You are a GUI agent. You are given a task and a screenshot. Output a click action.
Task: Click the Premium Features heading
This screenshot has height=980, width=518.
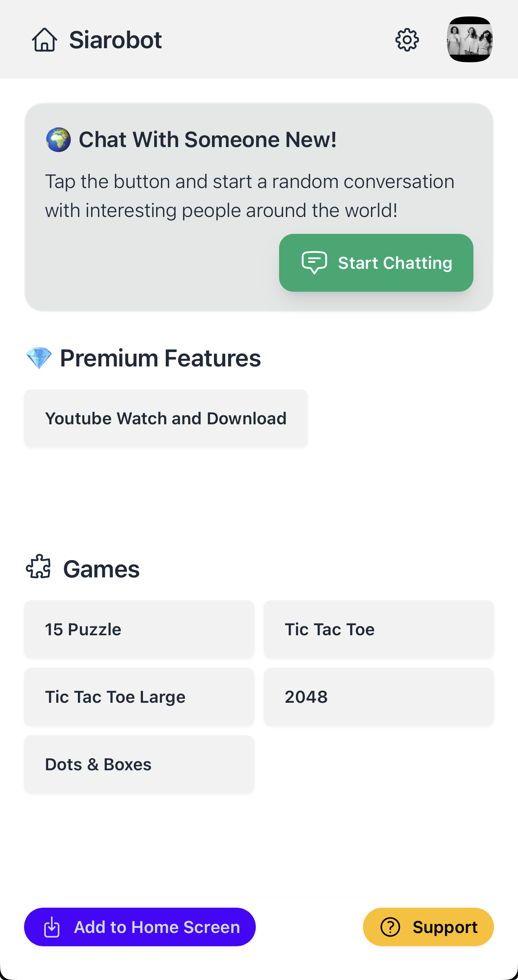point(160,358)
